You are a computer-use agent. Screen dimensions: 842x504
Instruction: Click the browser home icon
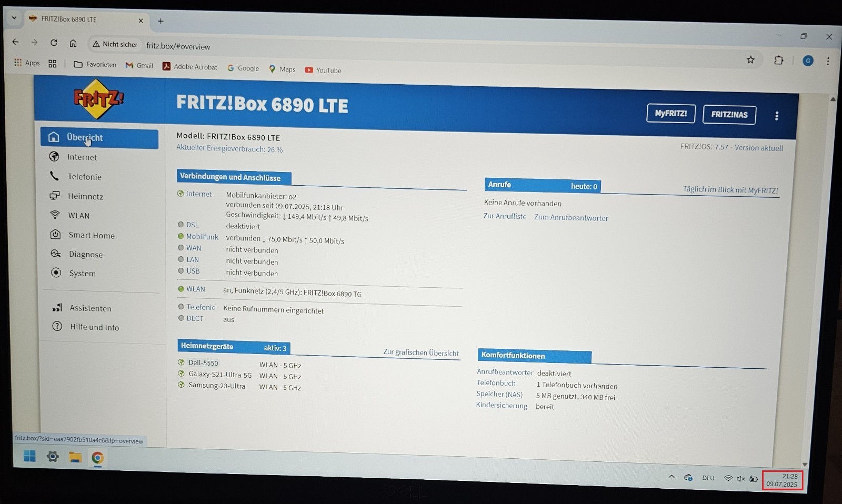(73, 43)
